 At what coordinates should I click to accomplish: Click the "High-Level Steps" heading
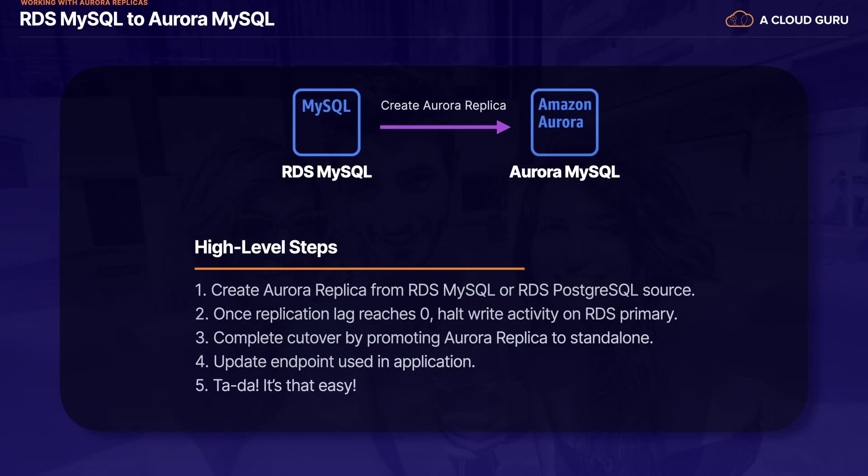(266, 247)
